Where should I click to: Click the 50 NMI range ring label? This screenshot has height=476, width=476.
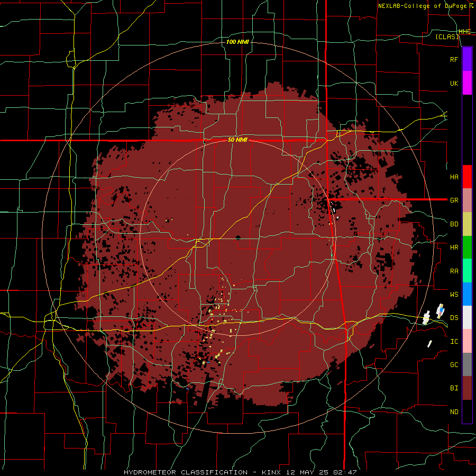[x=237, y=140]
